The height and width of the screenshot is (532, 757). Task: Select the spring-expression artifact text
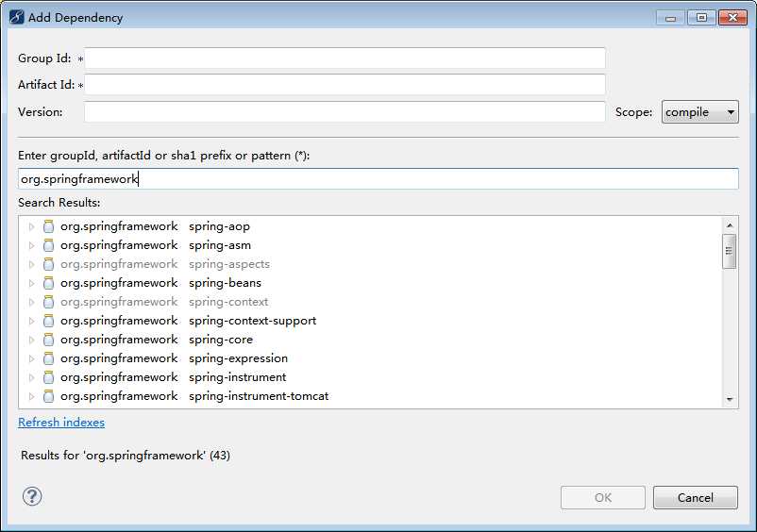pyautogui.click(x=238, y=358)
